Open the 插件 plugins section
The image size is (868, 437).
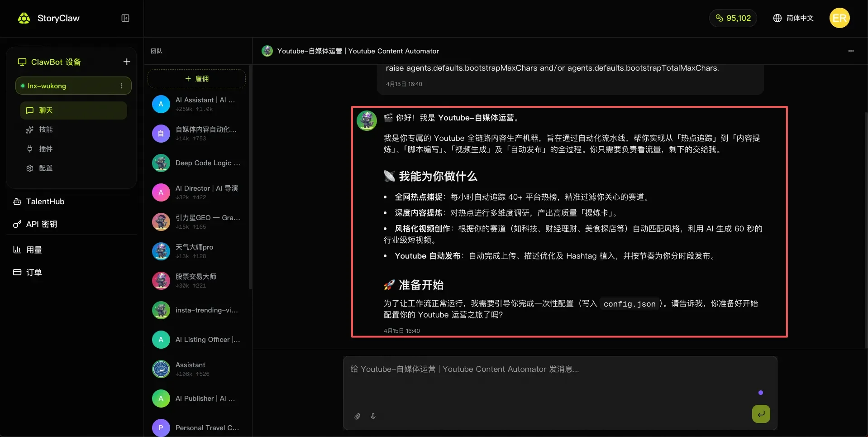pos(73,149)
